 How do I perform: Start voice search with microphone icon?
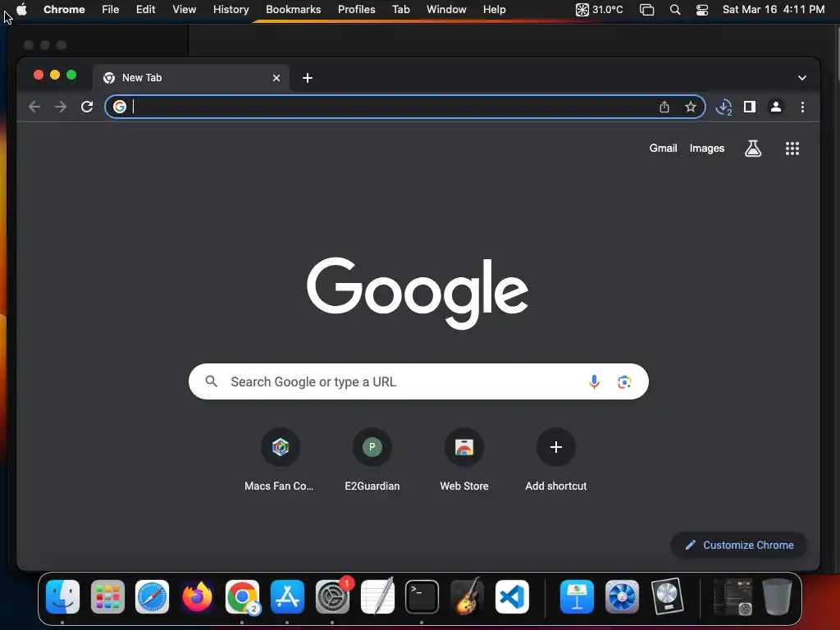594,381
